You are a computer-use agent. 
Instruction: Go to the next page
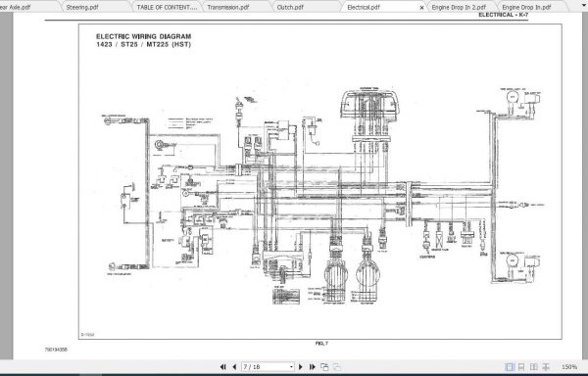point(301,367)
